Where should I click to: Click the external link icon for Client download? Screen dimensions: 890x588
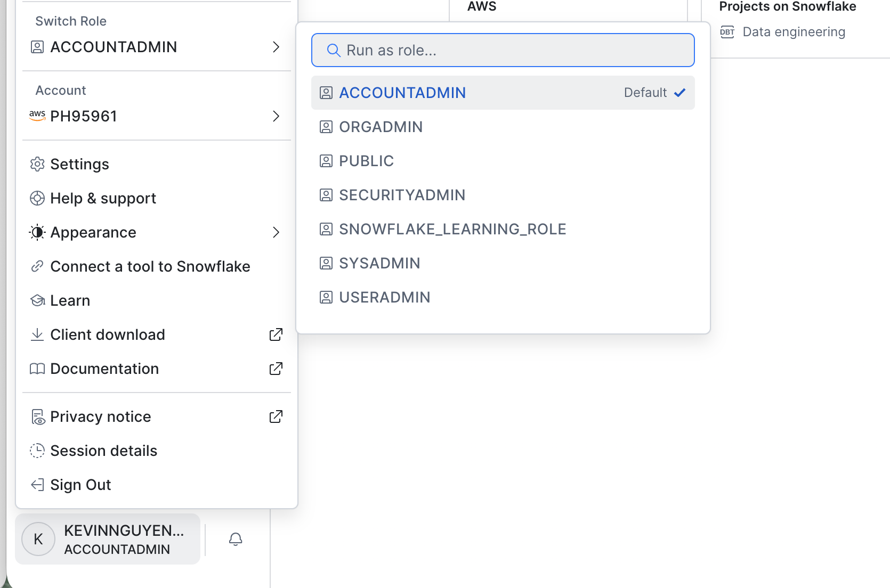coord(276,334)
